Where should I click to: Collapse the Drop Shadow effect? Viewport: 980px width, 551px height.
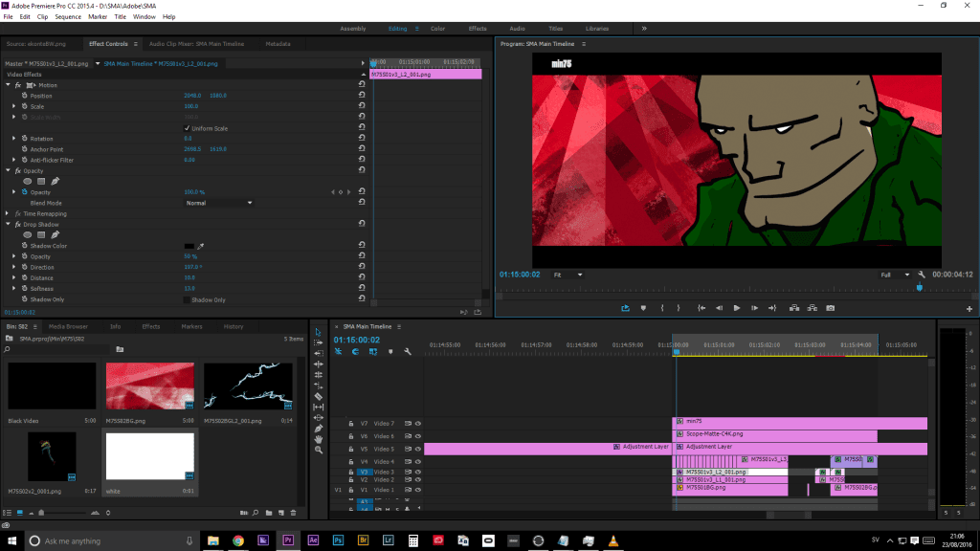click(8, 224)
